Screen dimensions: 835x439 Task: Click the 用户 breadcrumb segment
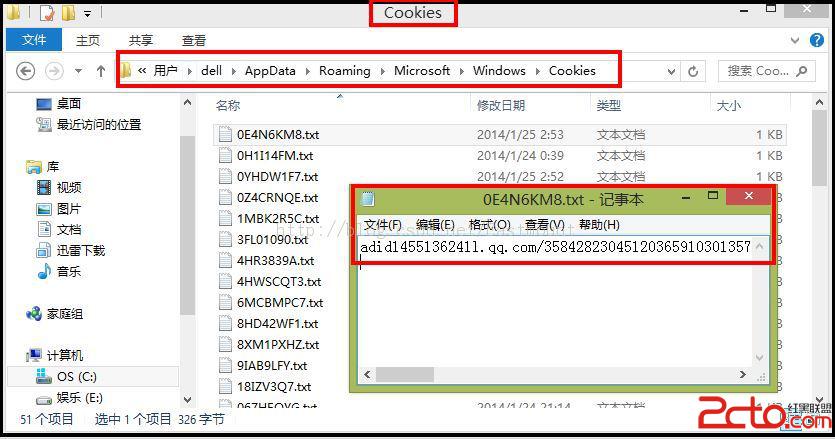coord(165,70)
